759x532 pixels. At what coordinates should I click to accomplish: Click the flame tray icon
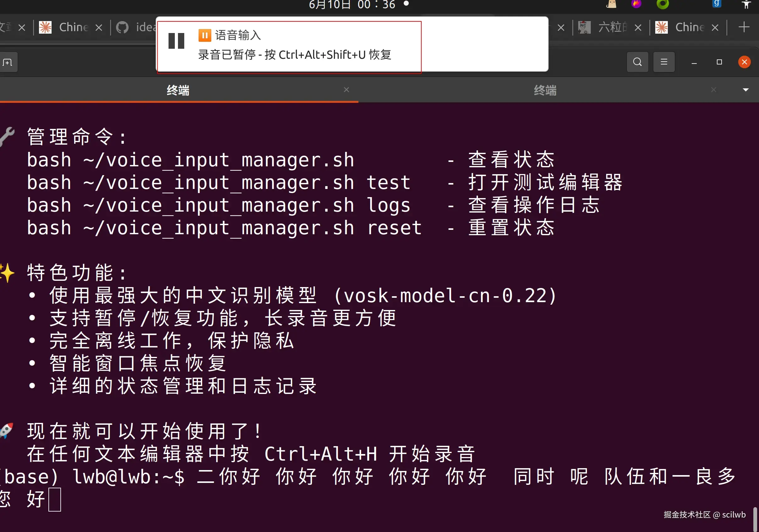pyautogui.click(x=636, y=4)
